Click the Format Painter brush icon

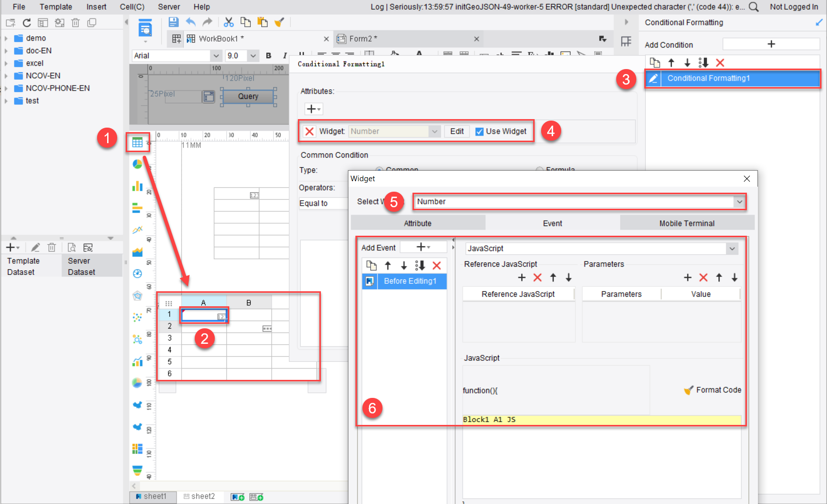point(279,22)
